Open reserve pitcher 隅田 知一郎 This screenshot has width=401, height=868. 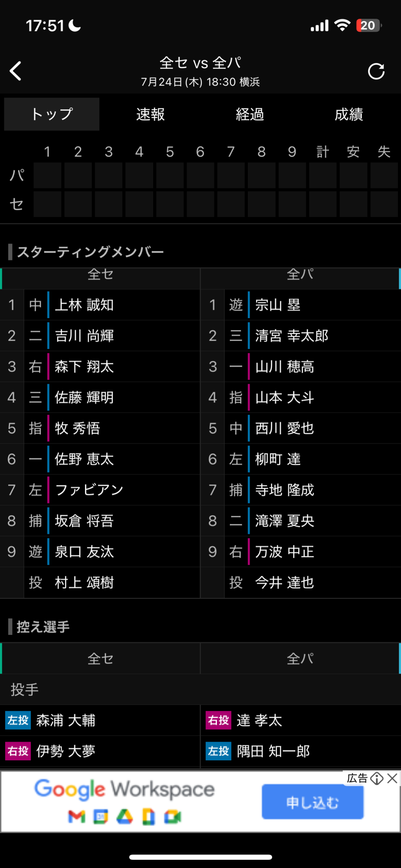click(273, 751)
